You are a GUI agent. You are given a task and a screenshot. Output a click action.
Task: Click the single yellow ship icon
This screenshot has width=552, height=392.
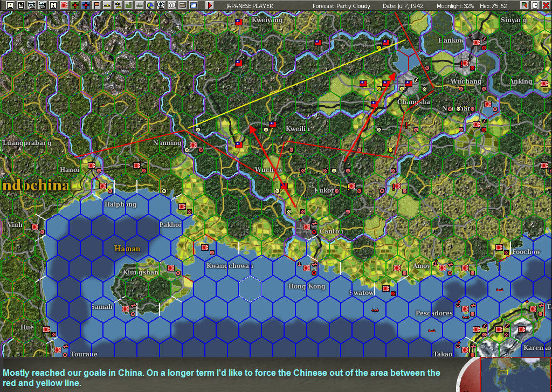point(107,5)
